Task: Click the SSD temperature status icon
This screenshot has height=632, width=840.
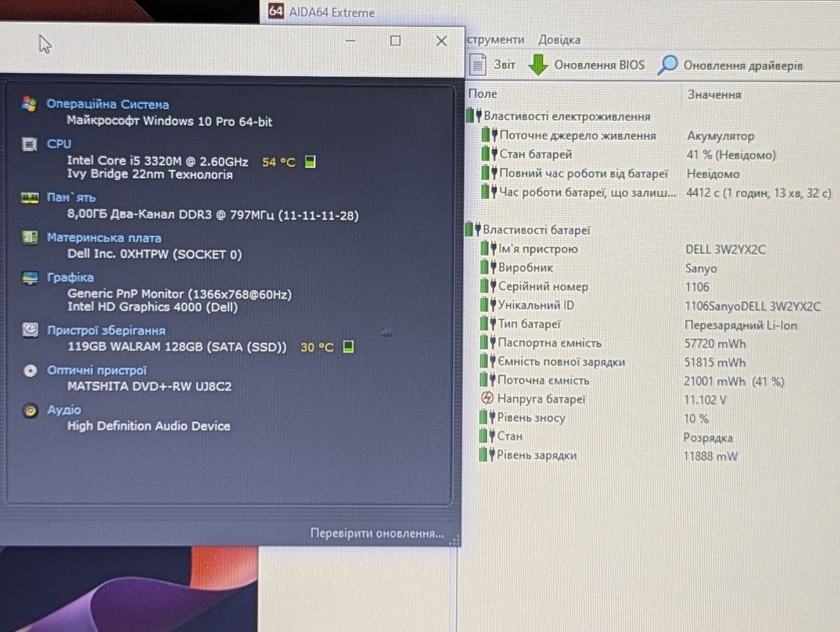Action: pyautogui.click(x=348, y=346)
